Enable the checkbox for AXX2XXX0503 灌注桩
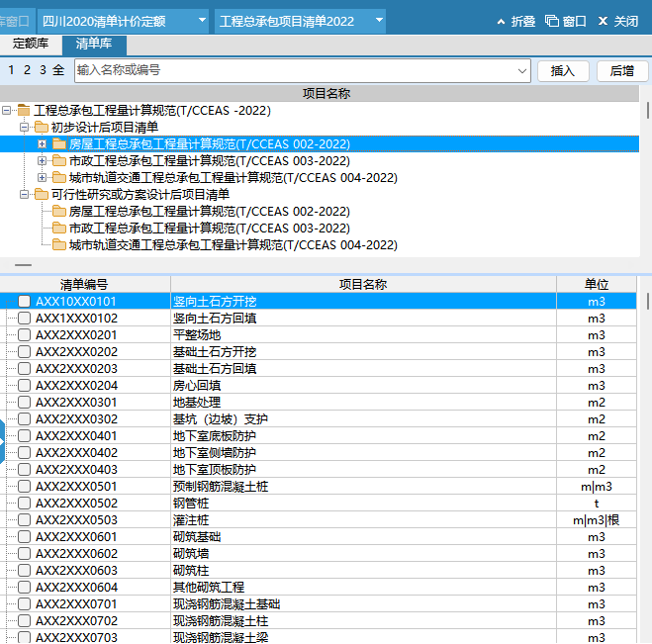652x644 pixels. point(25,520)
